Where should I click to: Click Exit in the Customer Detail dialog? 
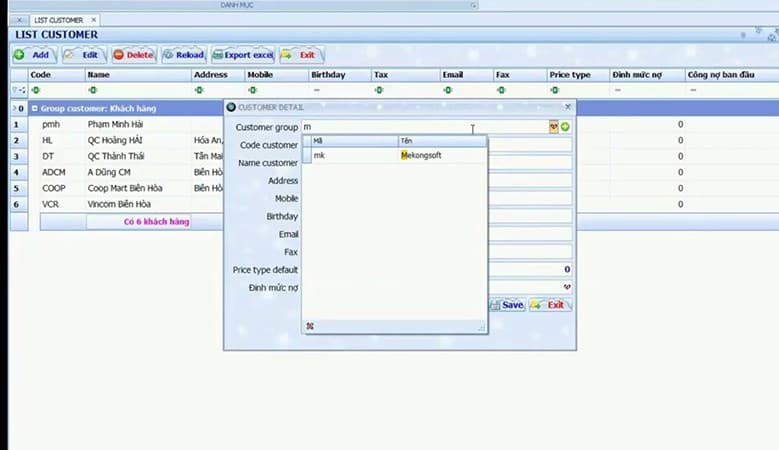(x=549, y=305)
